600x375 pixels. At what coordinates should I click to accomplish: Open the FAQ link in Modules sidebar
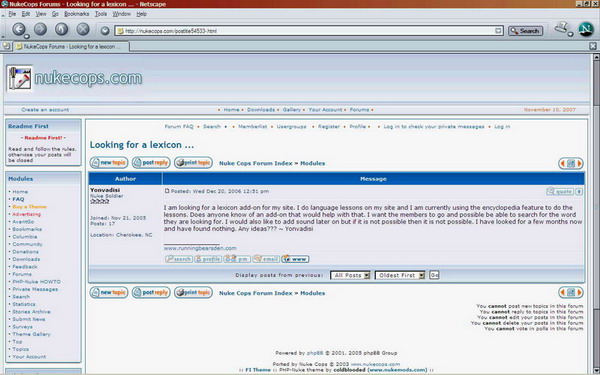pos(18,199)
